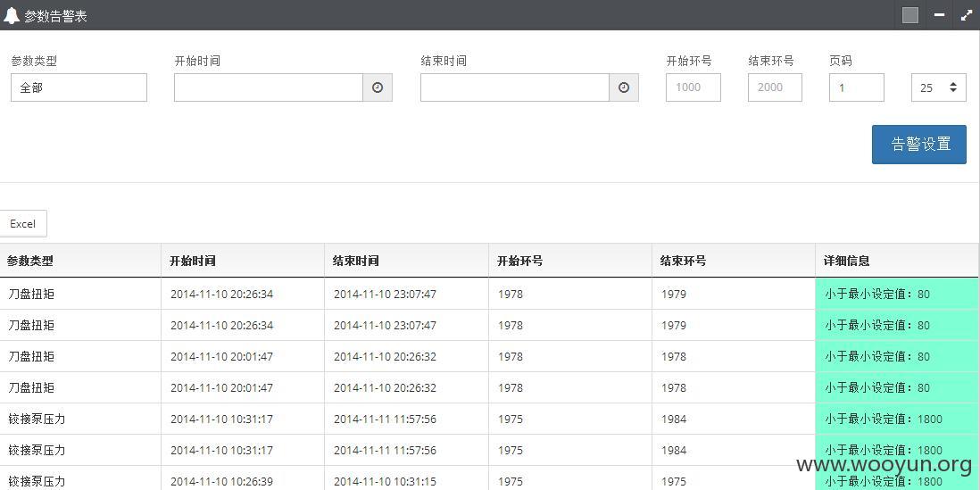
Task: Click the 开始时间 text input
Action: click(x=269, y=87)
